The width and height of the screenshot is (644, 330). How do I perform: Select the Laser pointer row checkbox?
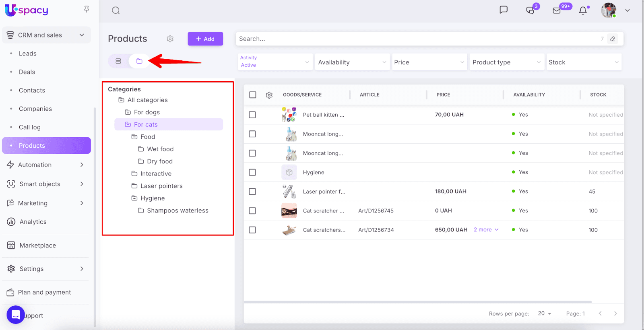click(252, 192)
